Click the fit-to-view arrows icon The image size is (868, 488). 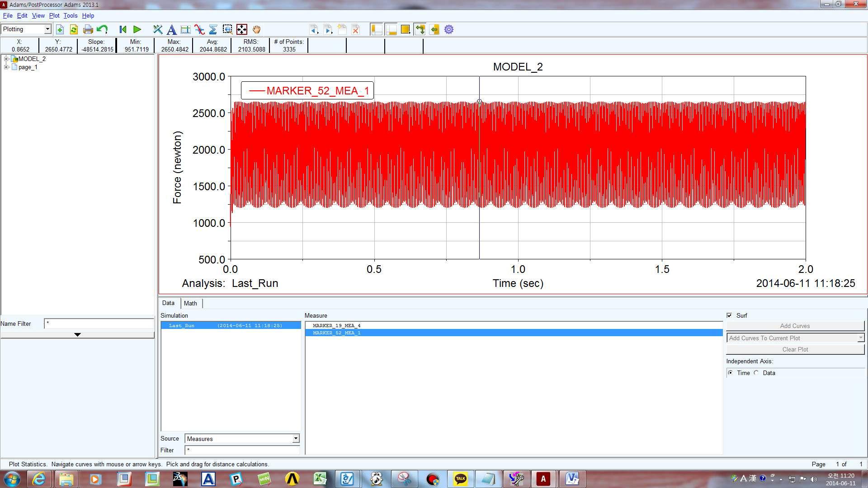[242, 29]
